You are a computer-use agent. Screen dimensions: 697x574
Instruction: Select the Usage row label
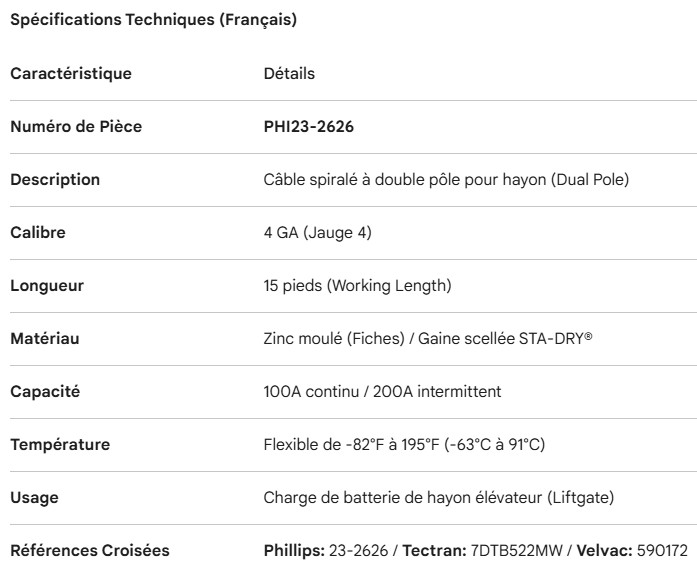[34, 498]
